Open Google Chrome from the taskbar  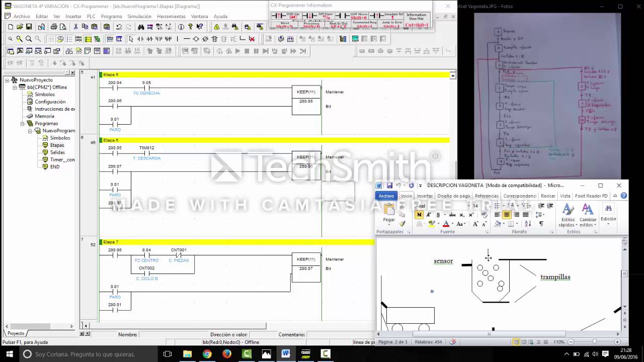click(x=207, y=354)
